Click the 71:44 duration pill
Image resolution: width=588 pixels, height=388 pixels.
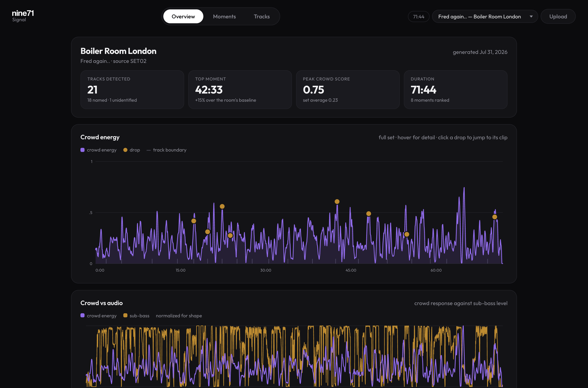(419, 17)
